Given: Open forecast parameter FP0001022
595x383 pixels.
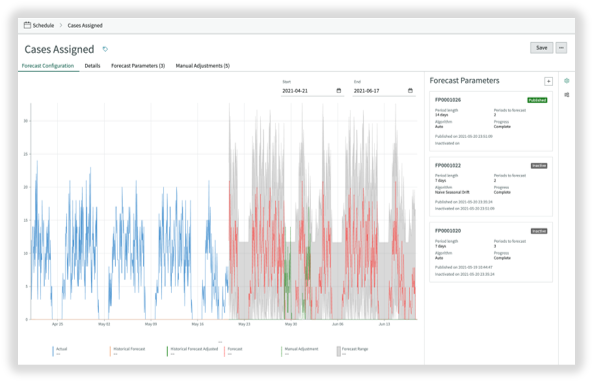Looking at the screenshot, I should tap(448, 165).
